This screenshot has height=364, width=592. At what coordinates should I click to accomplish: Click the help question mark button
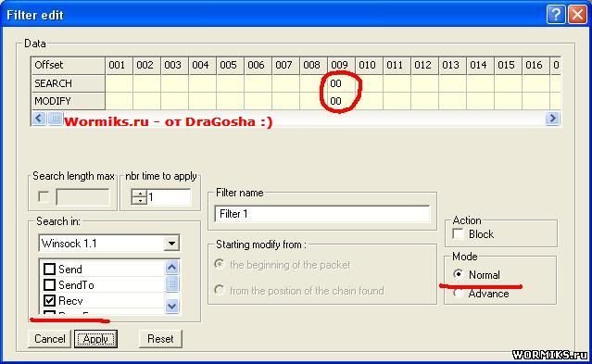[555, 15]
